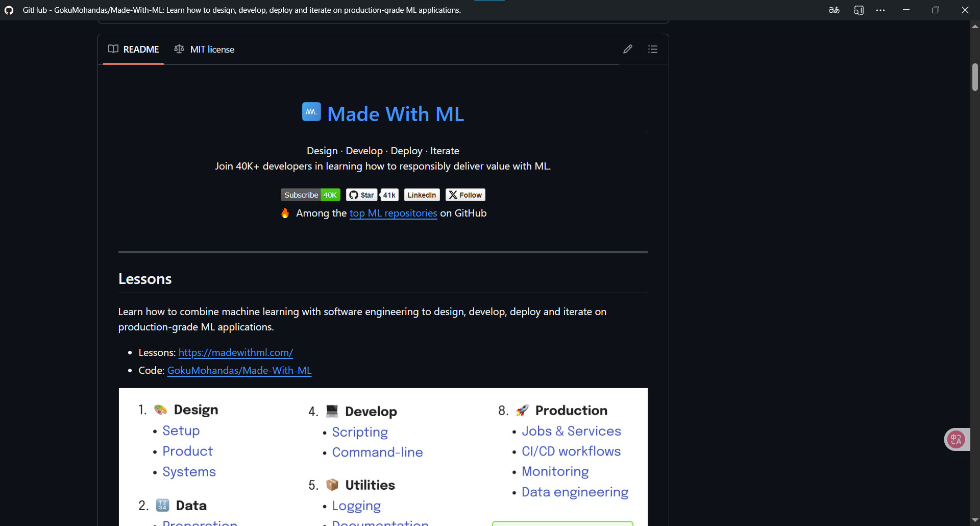The height and width of the screenshot is (526, 980).
Task: Open the GokuMohandas/Made-With-ML code link
Action: pyautogui.click(x=239, y=371)
